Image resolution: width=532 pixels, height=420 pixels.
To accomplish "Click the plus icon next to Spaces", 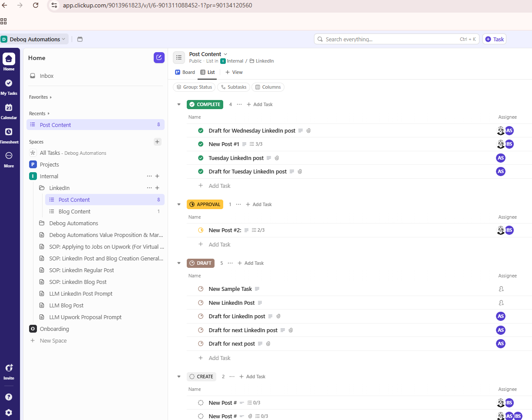I will tap(157, 142).
